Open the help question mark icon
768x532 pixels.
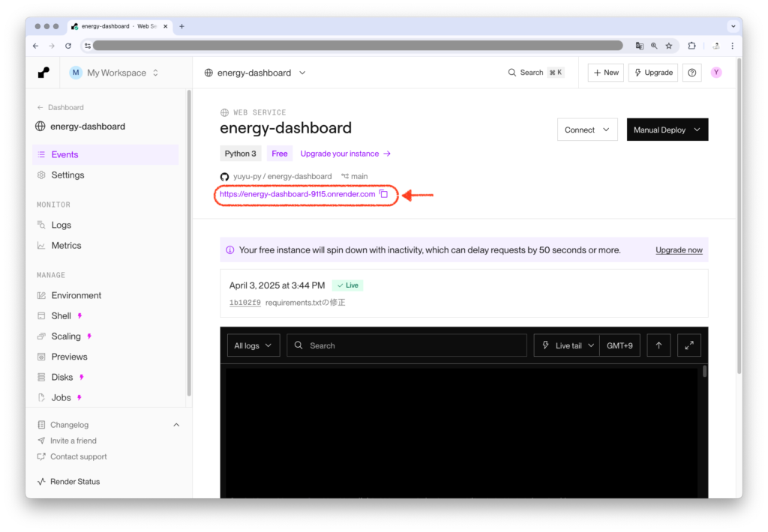[691, 73]
